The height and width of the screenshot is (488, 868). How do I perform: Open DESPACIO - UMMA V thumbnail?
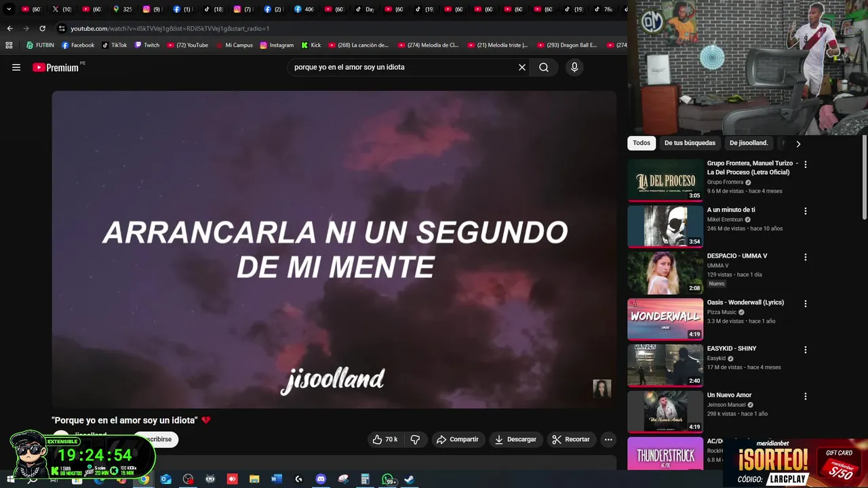point(665,272)
